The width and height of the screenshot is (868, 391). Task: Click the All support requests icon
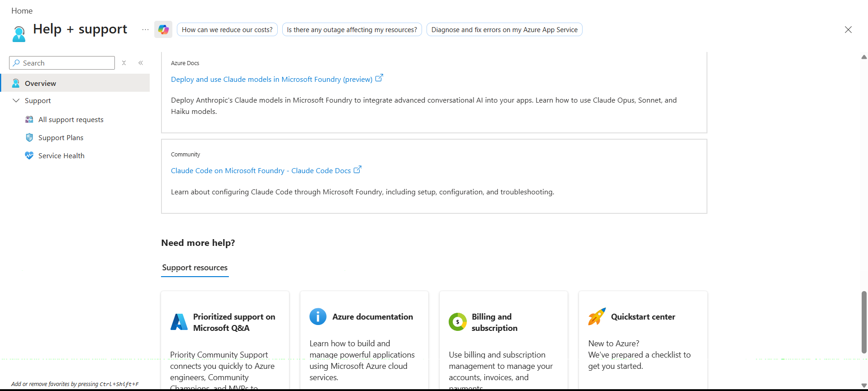(x=29, y=119)
